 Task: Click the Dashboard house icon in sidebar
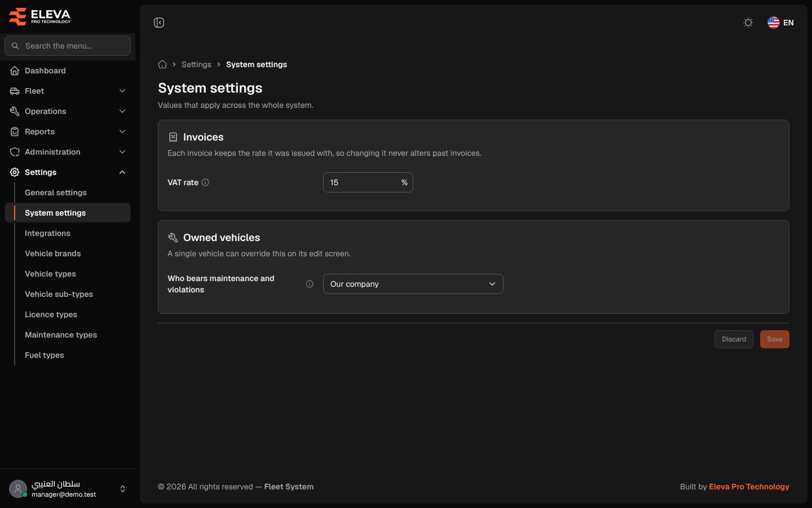point(15,71)
